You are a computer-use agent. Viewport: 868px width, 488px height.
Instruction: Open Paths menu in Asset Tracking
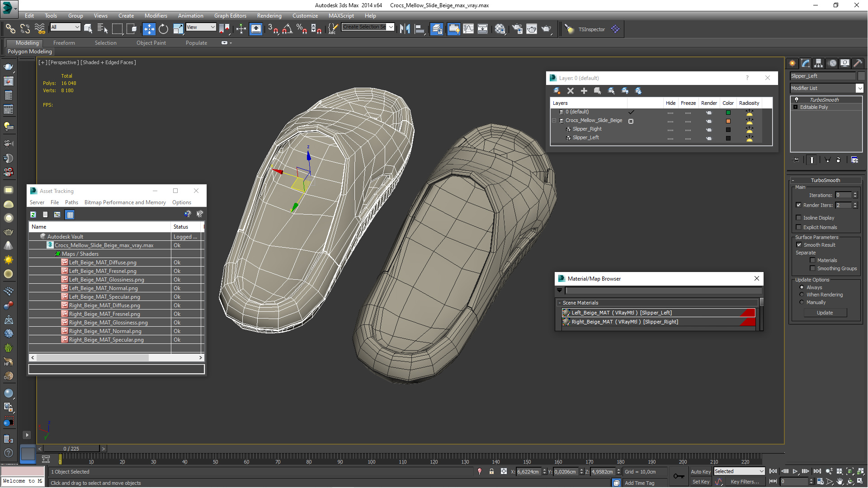pos(71,202)
